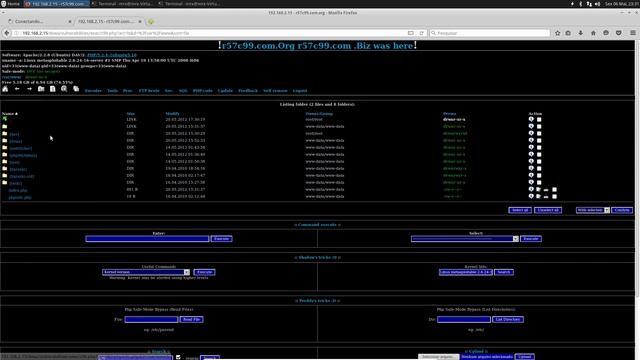
Task: Open Firefox downloads arrow icon
Action: [580, 33]
